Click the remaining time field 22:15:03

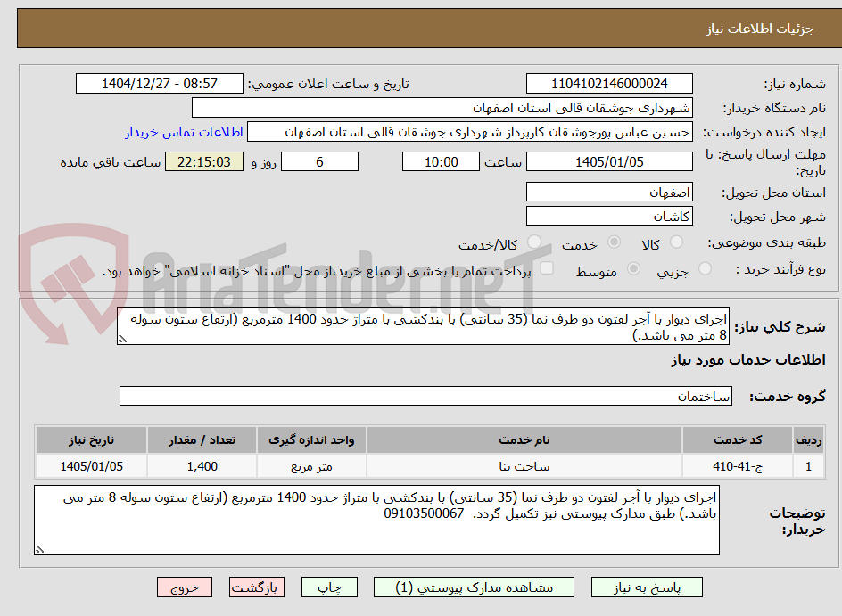click(204, 161)
